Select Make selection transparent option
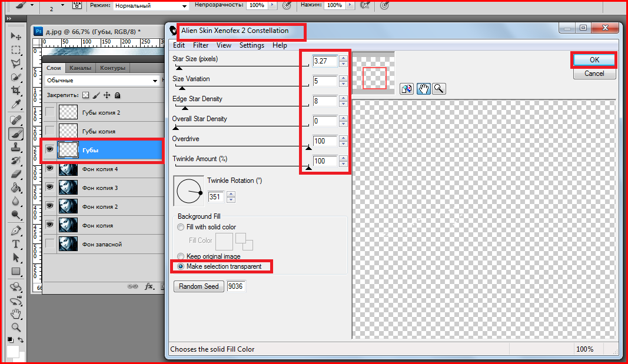 pos(181,266)
